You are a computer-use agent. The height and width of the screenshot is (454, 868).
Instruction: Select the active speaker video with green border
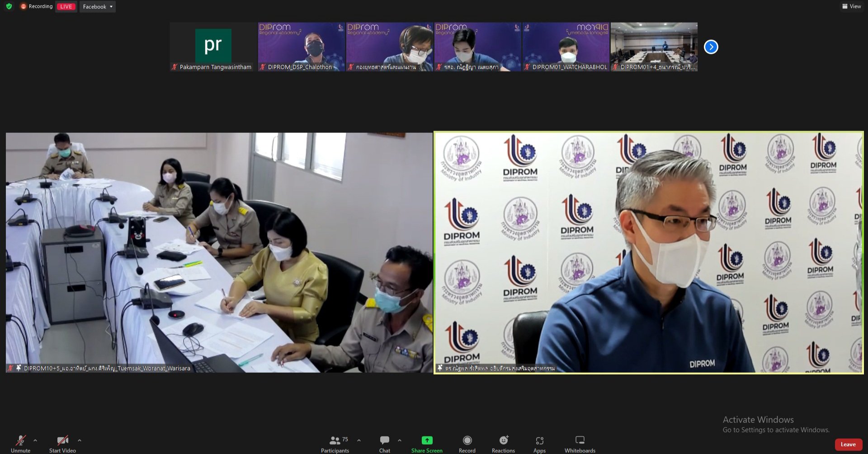tap(649, 253)
